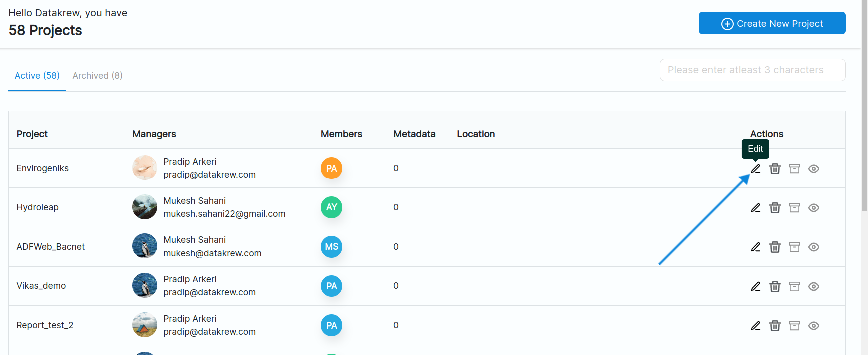The width and height of the screenshot is (868, 355).
Task: Click the page vertical scrollbar thumb
Action: click(x=864, y=106)
